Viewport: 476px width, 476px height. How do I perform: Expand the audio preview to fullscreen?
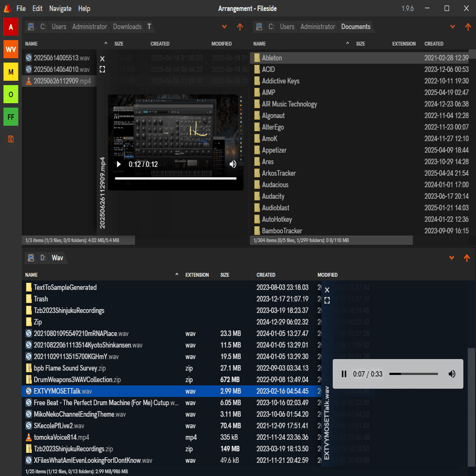click(327, 300)
